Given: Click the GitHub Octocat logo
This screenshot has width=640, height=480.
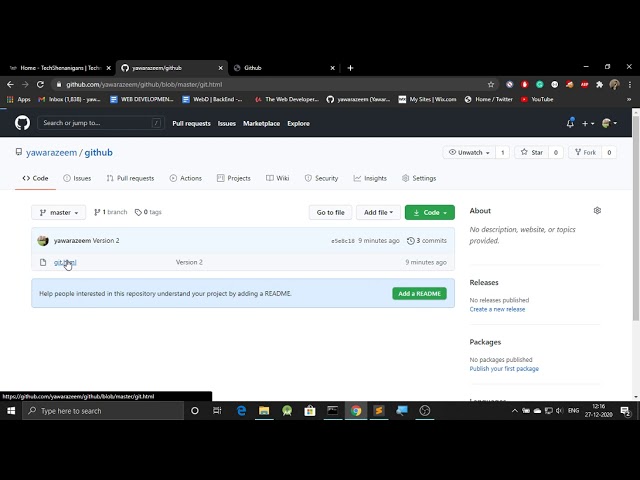Looking at the screenshot, I should pyautogui.click(x=22, y=123).
